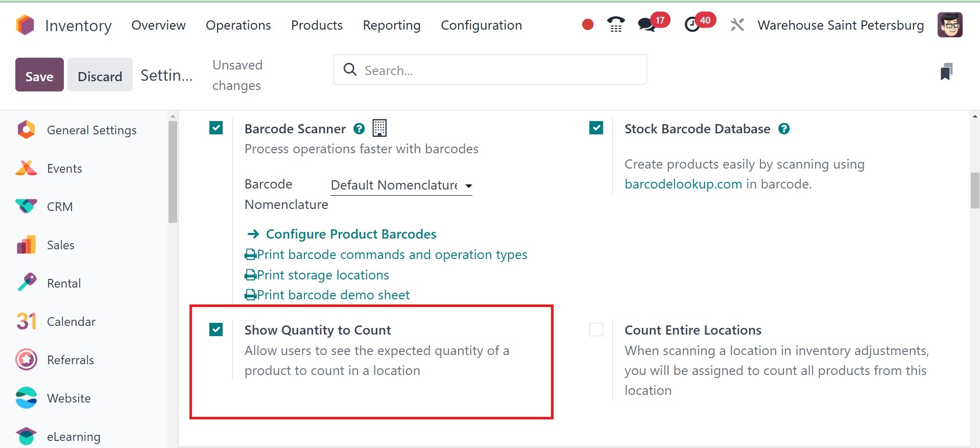Image resolution: width=980 pixels, height=448 pixels.
Task: Click in the settings Search field
Action: click(490, 70)
